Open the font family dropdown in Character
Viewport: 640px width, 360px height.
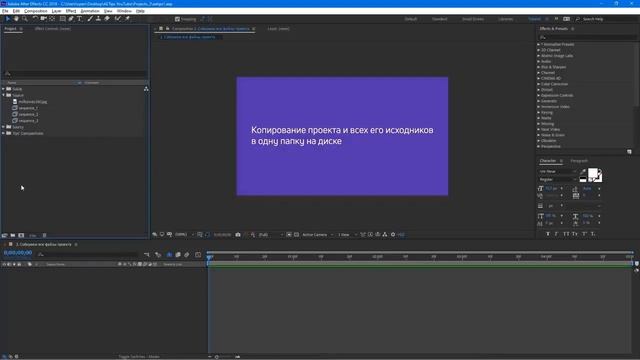tap(558, 171)
